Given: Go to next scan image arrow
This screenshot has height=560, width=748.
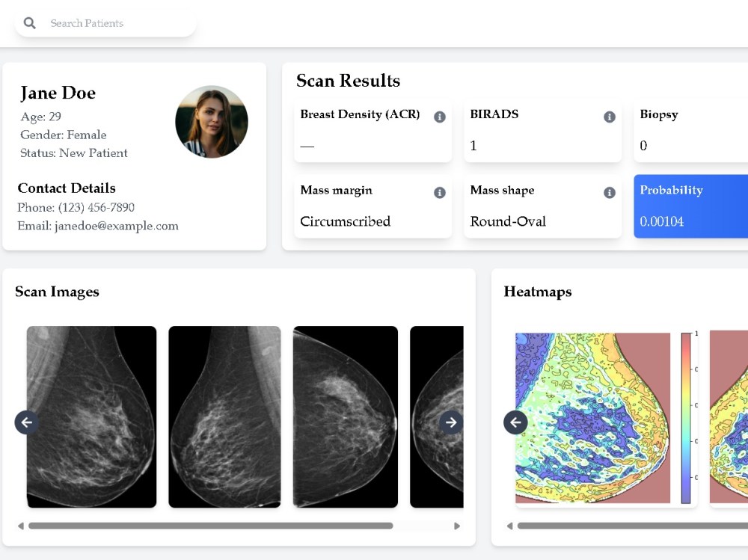Looking at the screenshot, I should pos(451,422).
